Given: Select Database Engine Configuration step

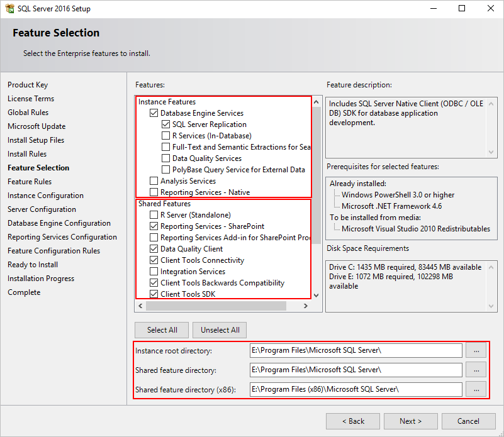Looking at the screenshot, I should point(59,223).
